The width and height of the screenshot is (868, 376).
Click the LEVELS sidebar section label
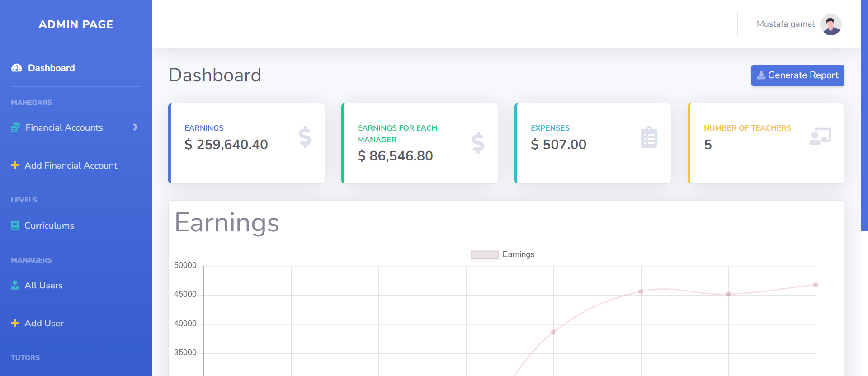(24, 200)
